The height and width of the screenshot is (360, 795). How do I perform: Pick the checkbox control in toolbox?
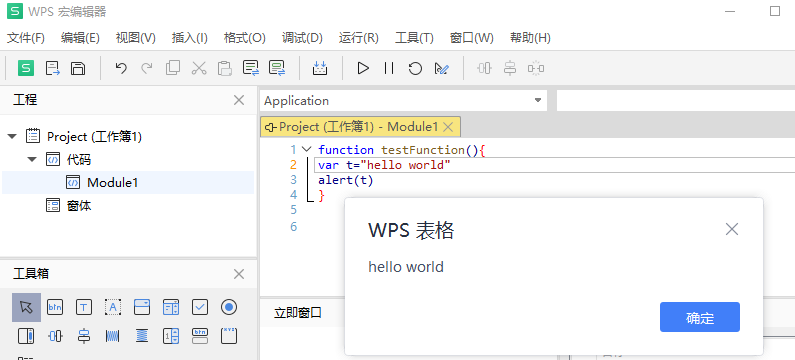pyautogui.click(x=200, y=307)
